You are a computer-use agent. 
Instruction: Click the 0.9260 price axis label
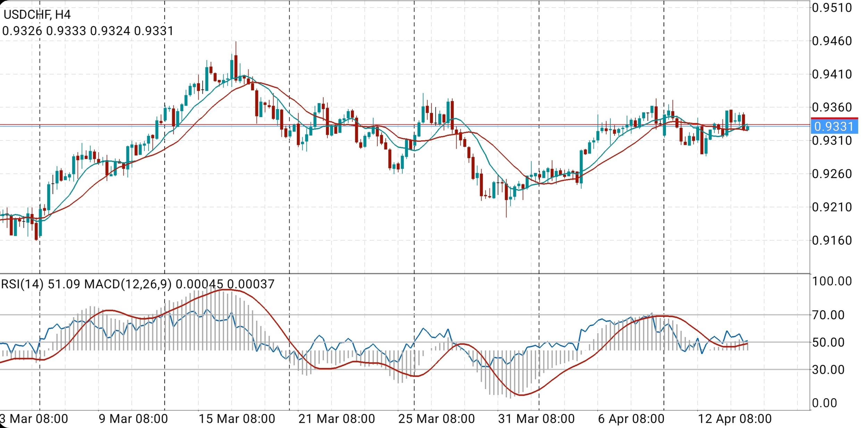(832, 174)
